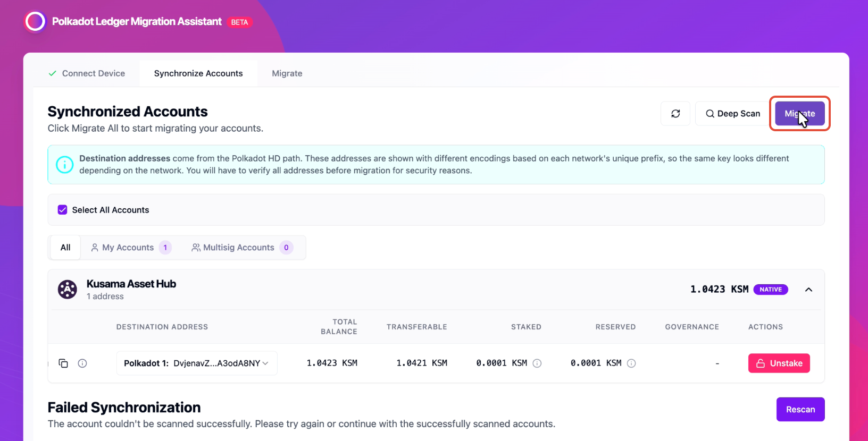Image resolution: width=868 pixels, height=441 pixels.
Task: Click the Deep Scan button
Action: point(732,114)
